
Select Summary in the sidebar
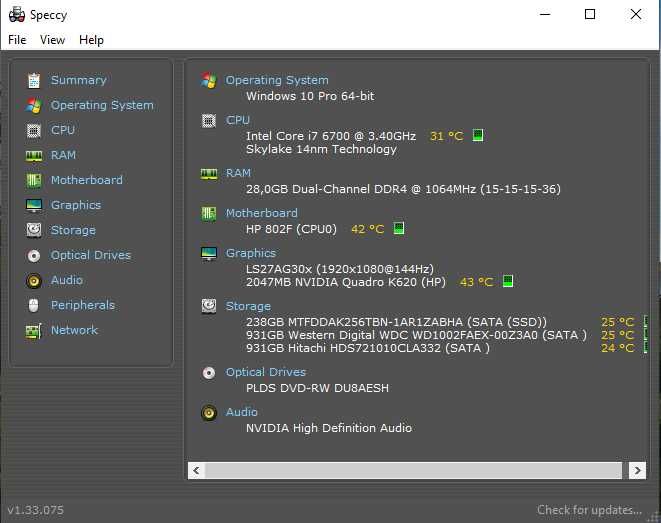(x=78, y=80)
